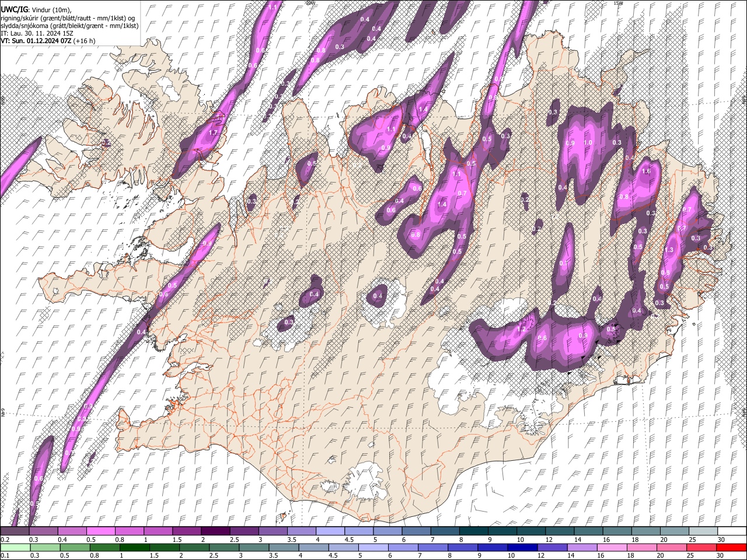Viewport: 747px width, 560px height.
Task: Click the top-row legend label '12'
Action: pos(548,540)
